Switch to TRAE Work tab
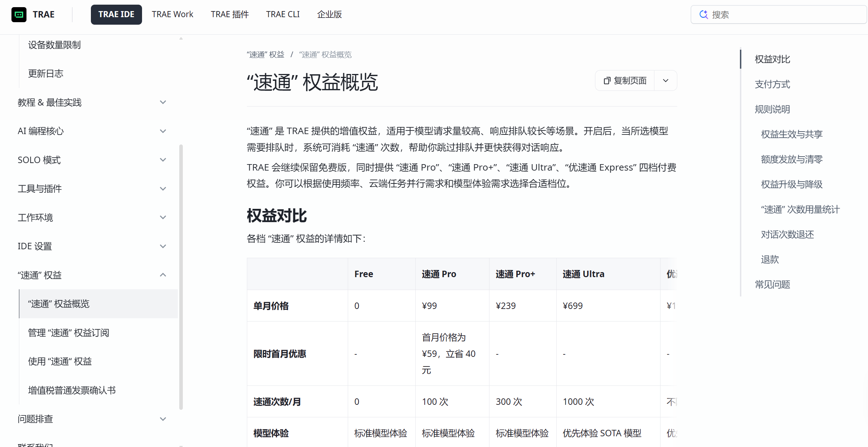 tap(172, 15)
